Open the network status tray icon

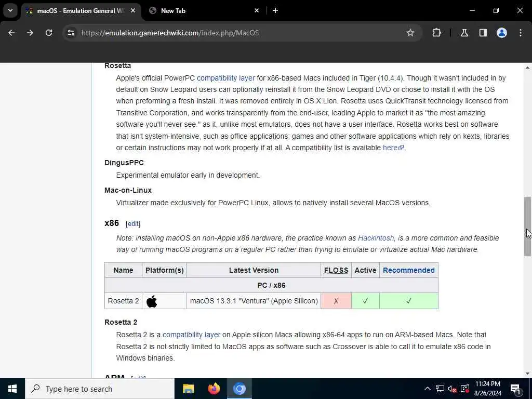click(440, 389)
